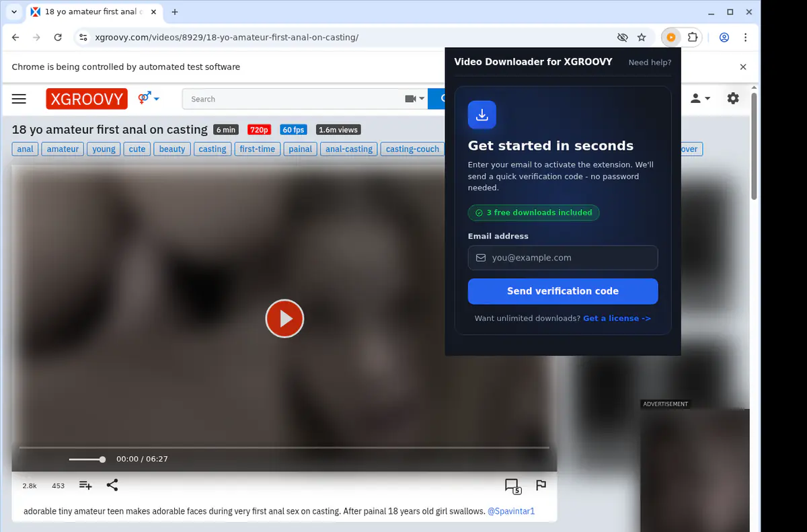This screenshot has width=807, height=532.
Task: Click the Send verification code button
Action: click(x=563, y=291)
